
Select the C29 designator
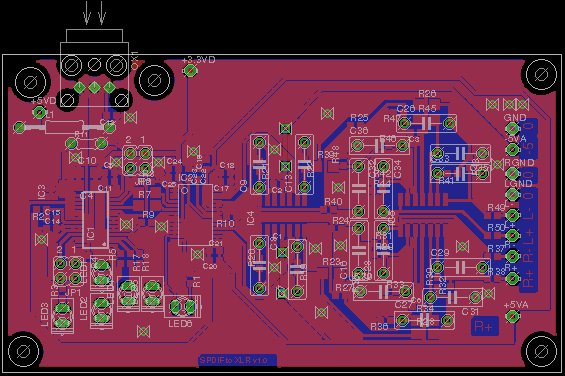tap(440, 253)
